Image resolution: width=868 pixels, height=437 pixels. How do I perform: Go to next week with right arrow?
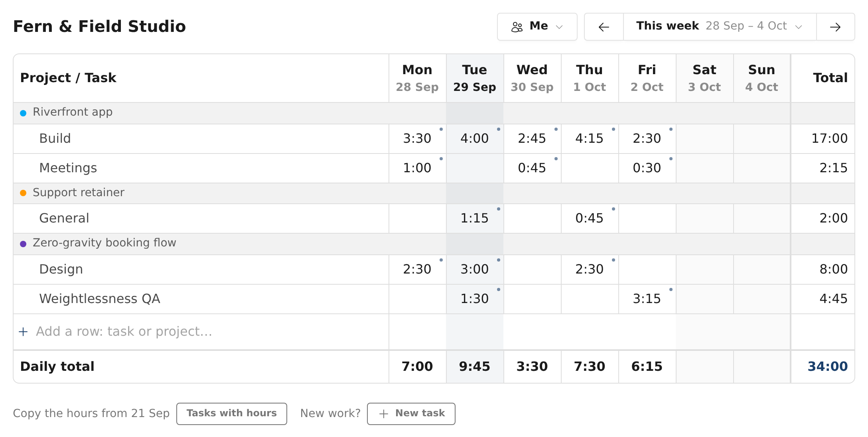(835, 27)
